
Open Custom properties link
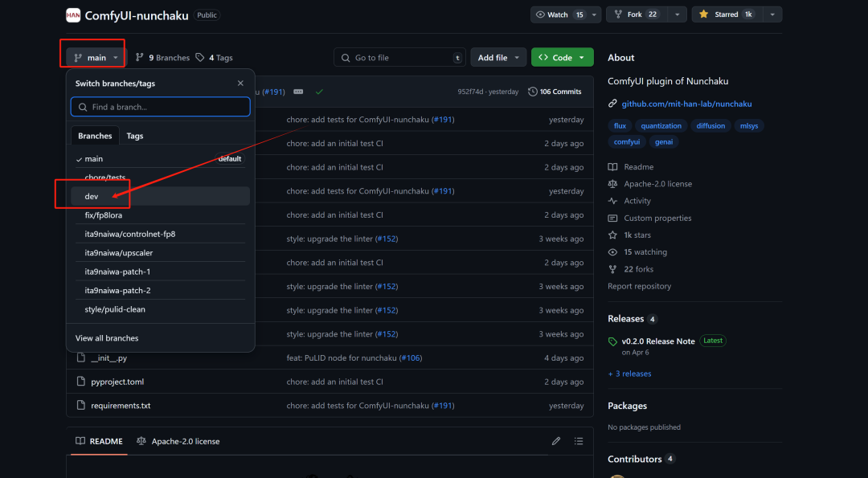(x=649, y=218)
